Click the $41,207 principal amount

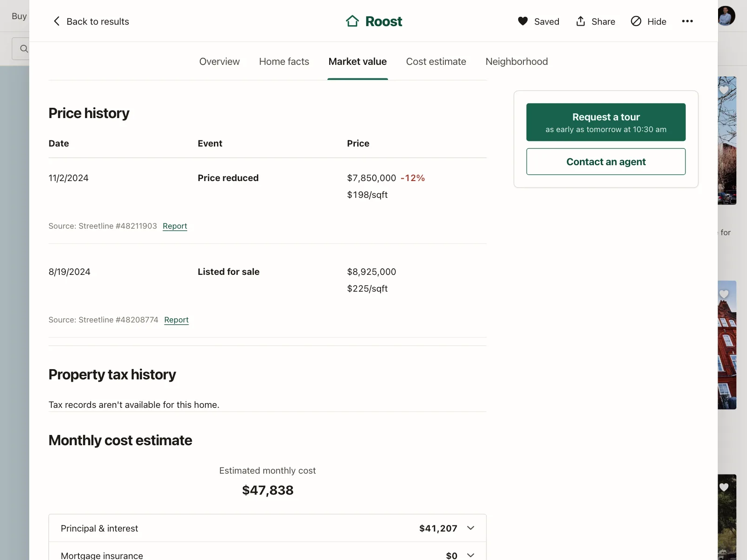438,528
